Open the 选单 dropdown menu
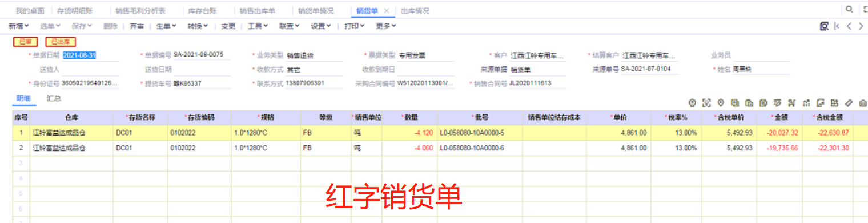Viewport: 868px width, 223px height. 50,26
